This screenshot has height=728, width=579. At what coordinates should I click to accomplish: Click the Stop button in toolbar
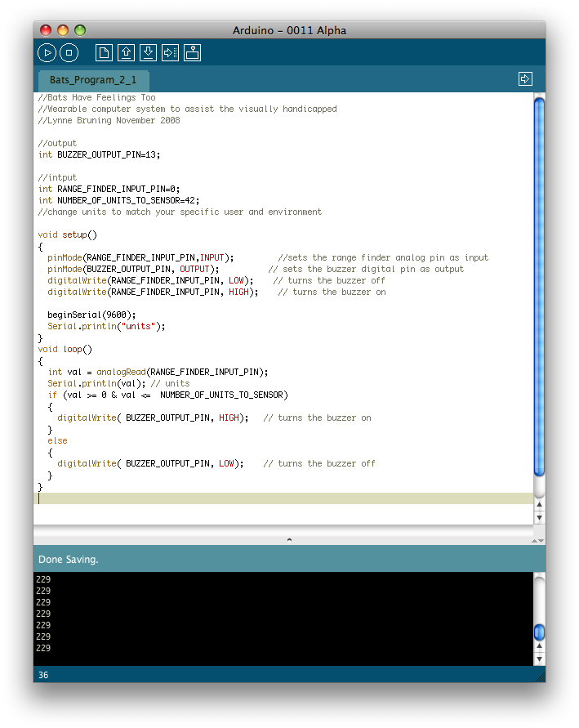69,53
